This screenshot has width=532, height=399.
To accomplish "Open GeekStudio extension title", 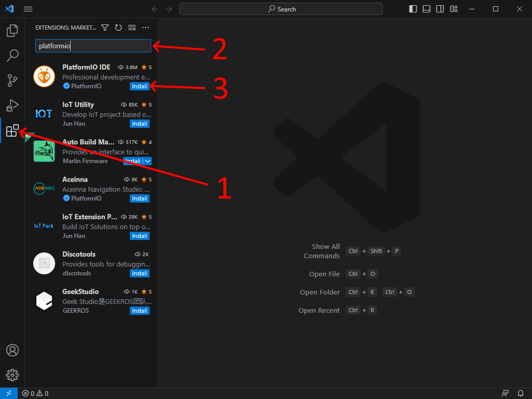I will [81, 291].
